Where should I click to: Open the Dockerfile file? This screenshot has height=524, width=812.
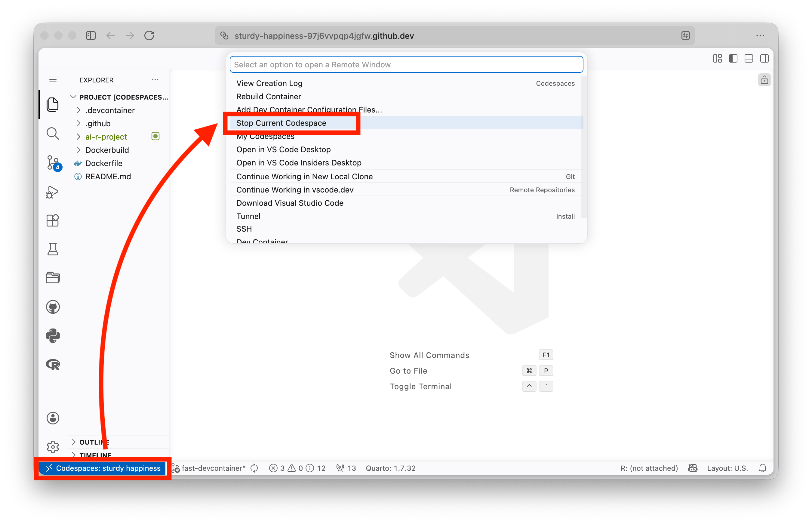click(x=118, y=163)
